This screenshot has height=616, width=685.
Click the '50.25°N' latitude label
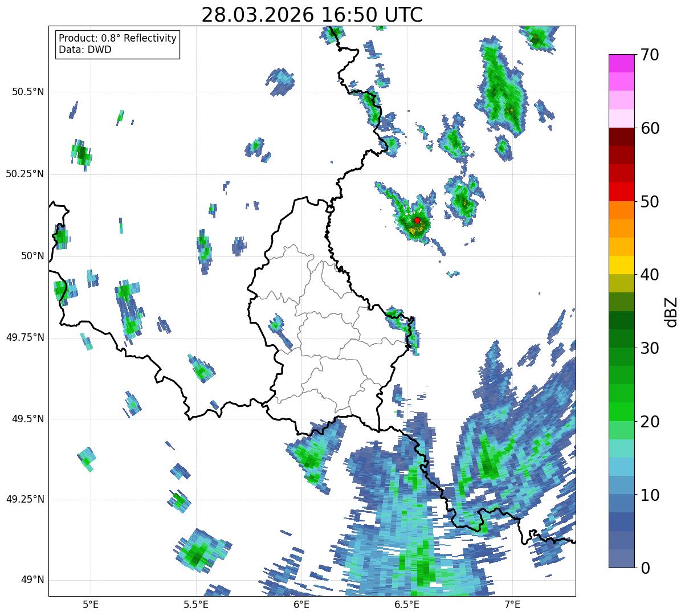(25, 174)
